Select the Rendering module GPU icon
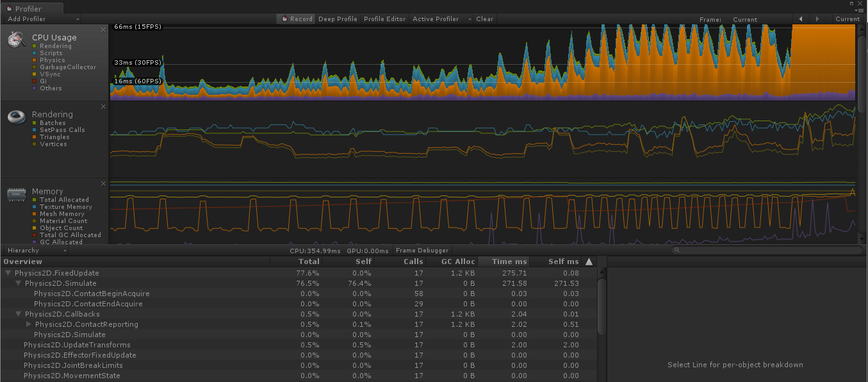Viewport: 868px width, 382px height. [16, 116]
